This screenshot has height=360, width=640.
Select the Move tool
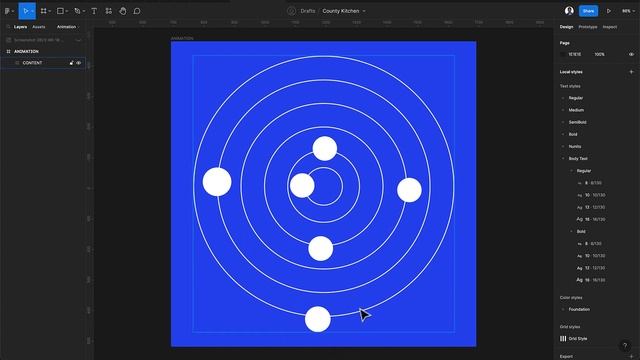pyautogui.click(x=25, y=11)
